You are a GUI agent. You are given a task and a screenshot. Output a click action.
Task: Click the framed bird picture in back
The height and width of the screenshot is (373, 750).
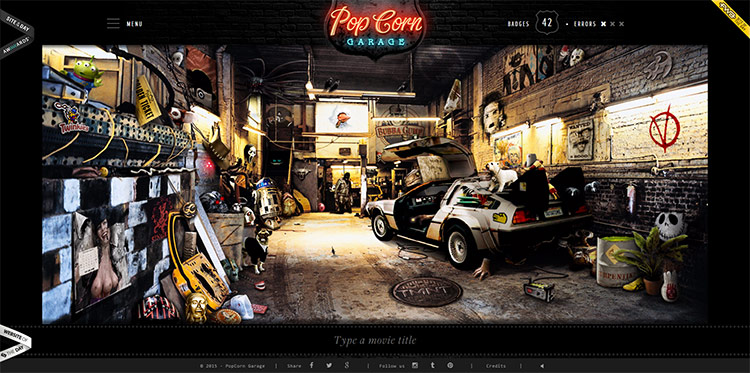click(x=341, y=117)
